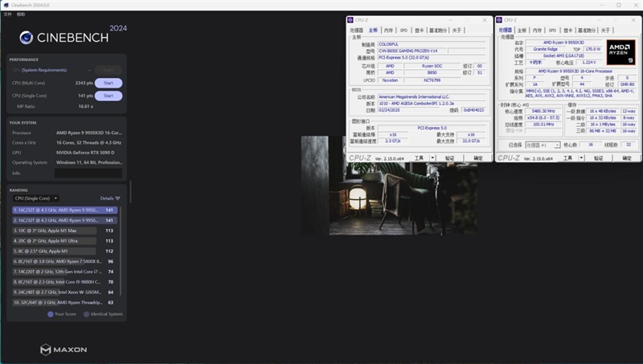Click the left CPU-Z window title icon
Image resolution: width=643 pixels, height=364 pixels.
tap(350, 20)
